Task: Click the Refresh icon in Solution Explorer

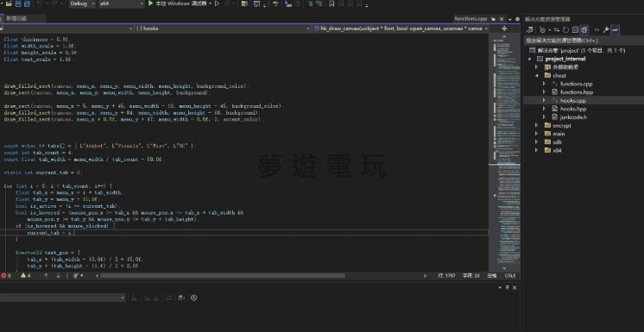Action: (565, 29)
